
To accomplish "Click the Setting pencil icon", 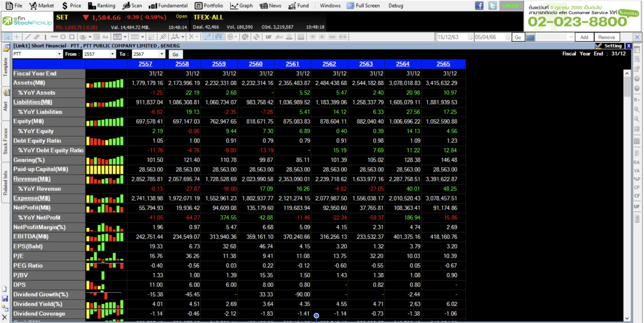I will pyautogui.click(x=598, y=46).
